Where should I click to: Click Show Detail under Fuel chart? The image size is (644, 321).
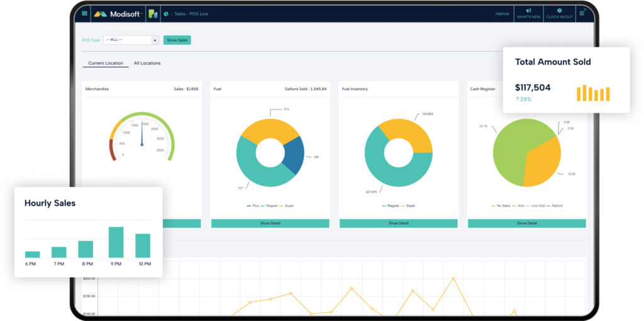[270, 223]
